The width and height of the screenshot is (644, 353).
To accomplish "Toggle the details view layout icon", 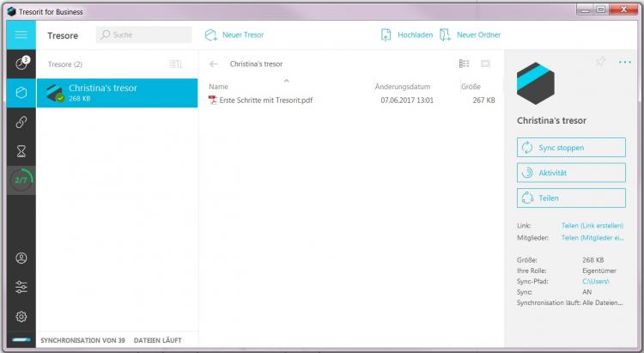I will [x=465, y=64].
